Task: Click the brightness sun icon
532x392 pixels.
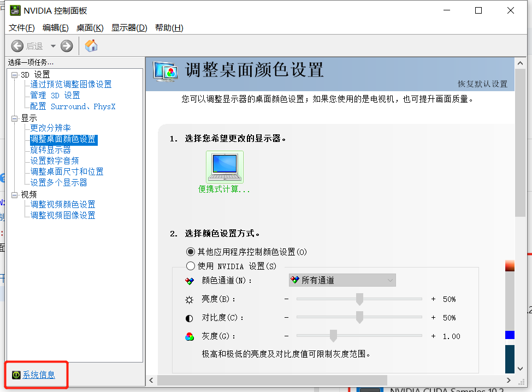Action: 190,299
